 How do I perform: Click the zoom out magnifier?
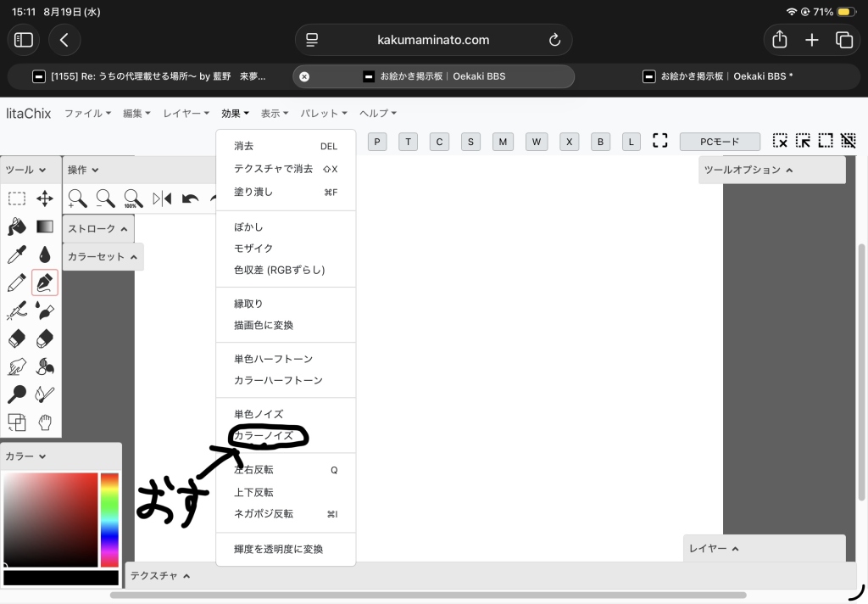[105, 199]
